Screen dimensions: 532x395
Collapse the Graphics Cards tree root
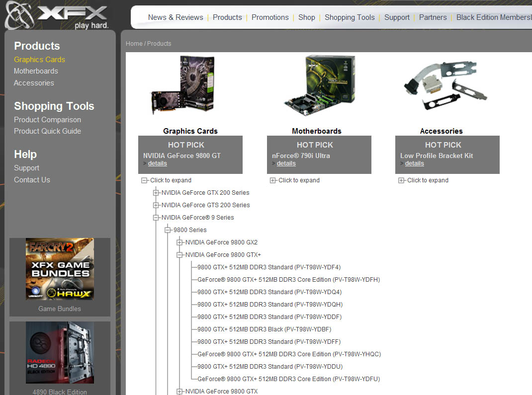coord(144,180)
